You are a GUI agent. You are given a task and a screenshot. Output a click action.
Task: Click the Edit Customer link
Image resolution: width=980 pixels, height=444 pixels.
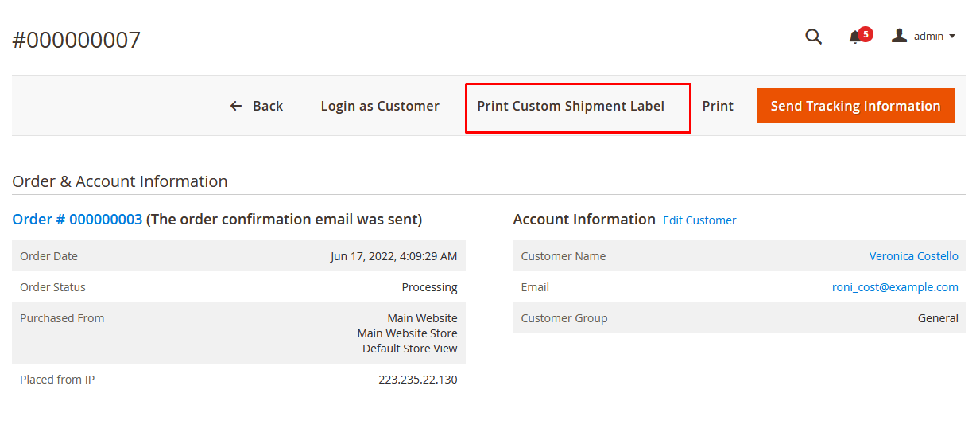click(699, 220)
